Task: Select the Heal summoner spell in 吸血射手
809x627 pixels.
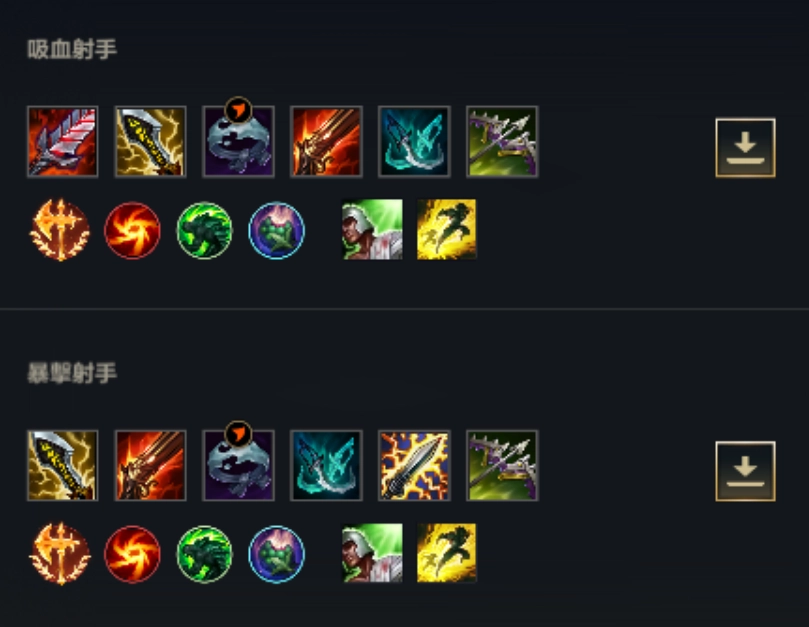Action: [373, 230]
